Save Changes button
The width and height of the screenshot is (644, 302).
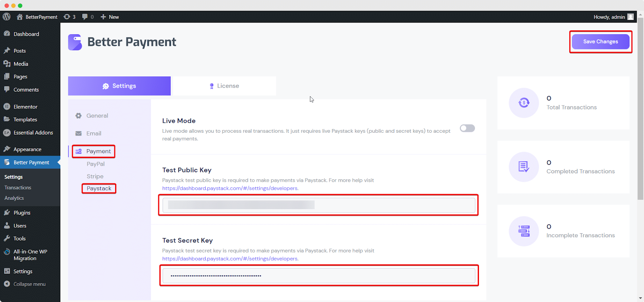(x=601, y=41)
